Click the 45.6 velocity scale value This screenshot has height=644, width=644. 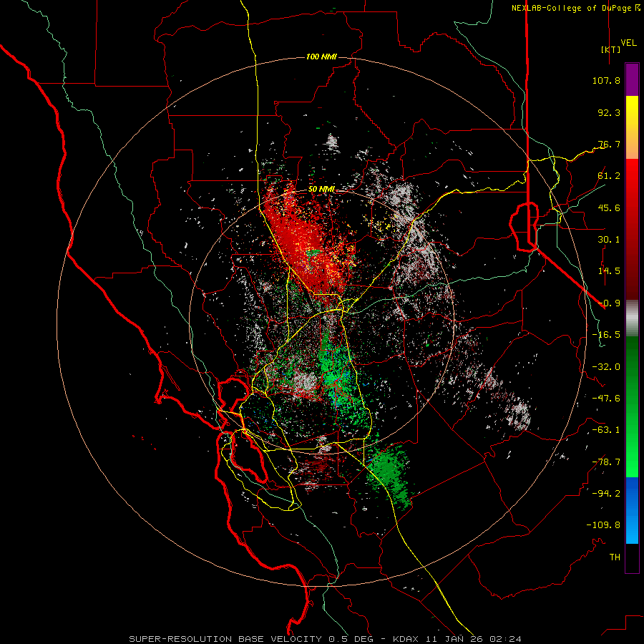point(609,208)
